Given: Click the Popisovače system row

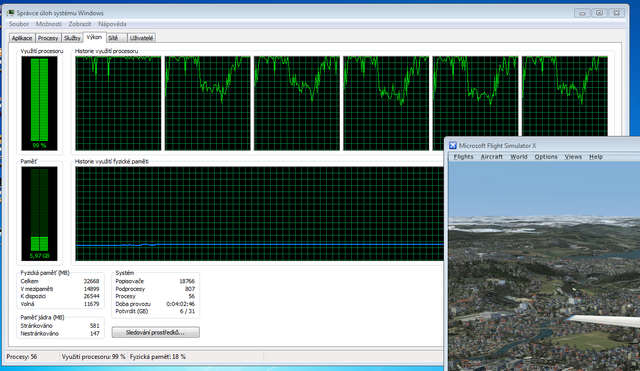Looking at the screenshot, I should point(155,281).
